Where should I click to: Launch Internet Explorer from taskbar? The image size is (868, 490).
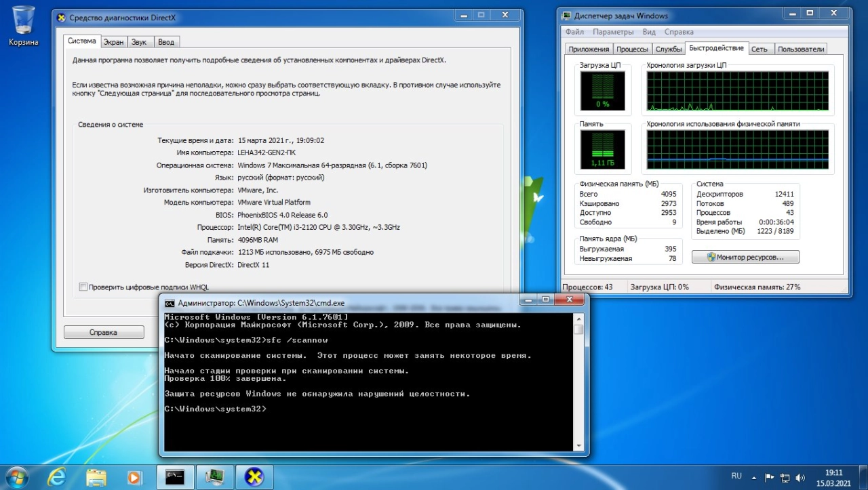(x=57, y=478)
